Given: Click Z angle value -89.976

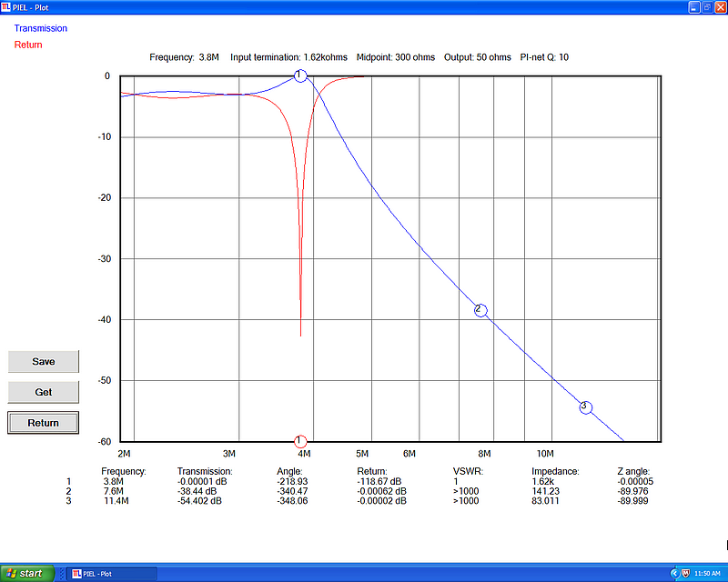Looking at the screenshot, I should [632, 491].
